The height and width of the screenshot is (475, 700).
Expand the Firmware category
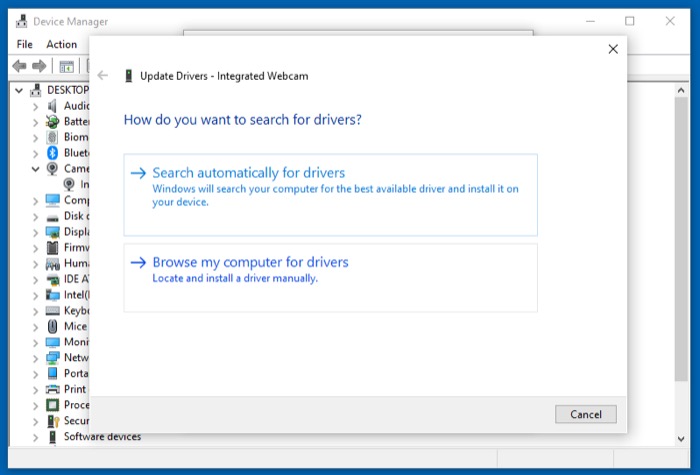pos(35,248)
